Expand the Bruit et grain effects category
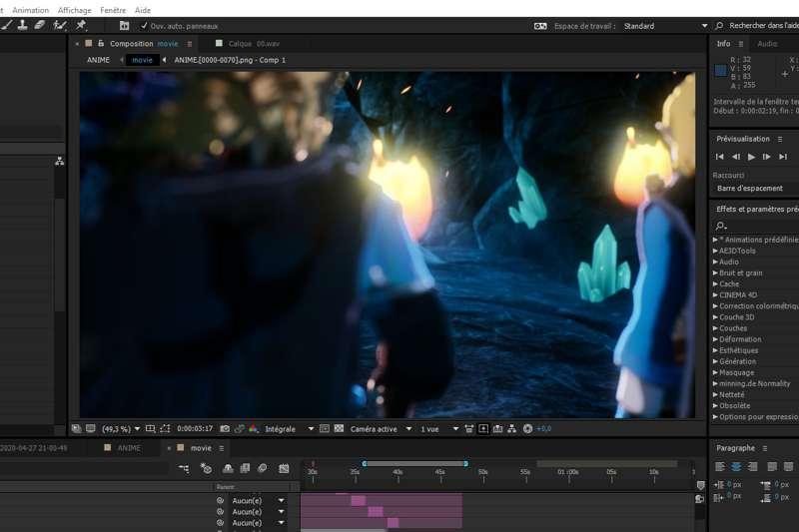The width and height of the screenshot is (799, 532). pos(715,273)
